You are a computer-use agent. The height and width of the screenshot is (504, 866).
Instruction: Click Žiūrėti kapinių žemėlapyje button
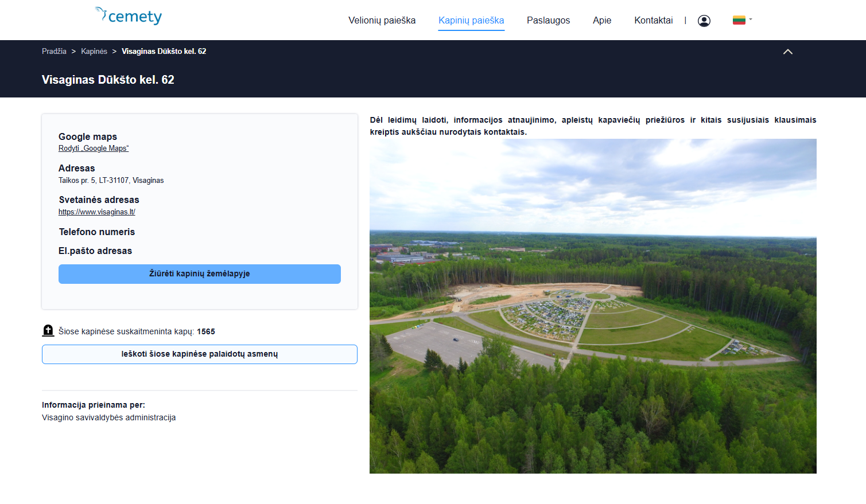[200, 274]
